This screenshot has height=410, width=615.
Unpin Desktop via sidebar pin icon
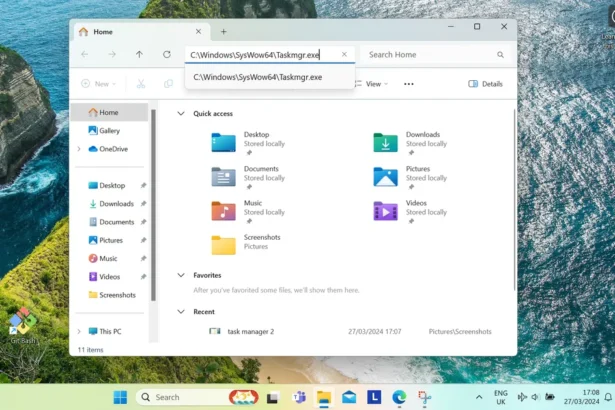tap(143, 186)
